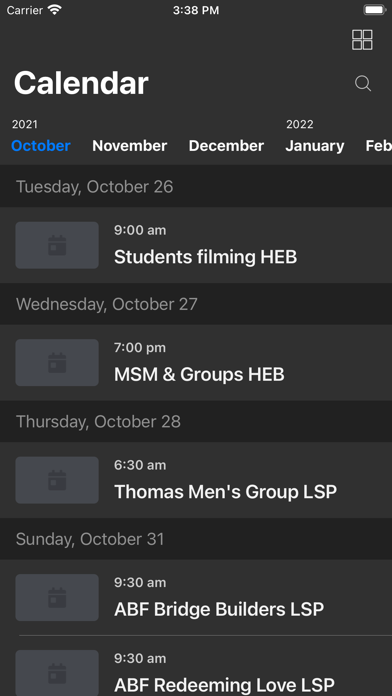Open the ABF Bridge Builders LSP event
The image size is (392, 696).
[x=196, y=597]
